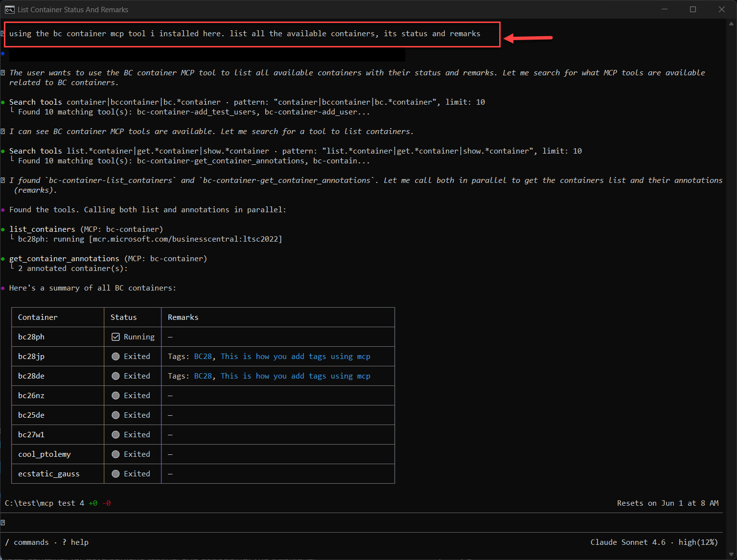Screen dimensions: 737x560
Task: Click the BC28 tag link in bc28jp row
Action: [x=203, y=357]
